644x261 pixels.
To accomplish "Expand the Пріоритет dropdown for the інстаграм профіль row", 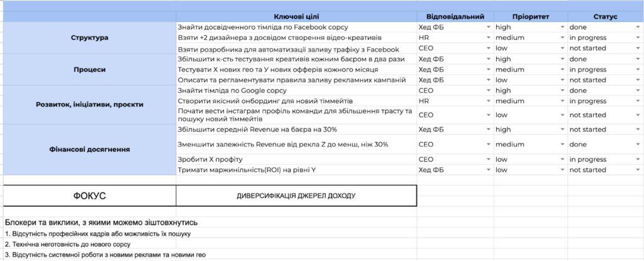I will pyautogui.click(x=563, y=115).
